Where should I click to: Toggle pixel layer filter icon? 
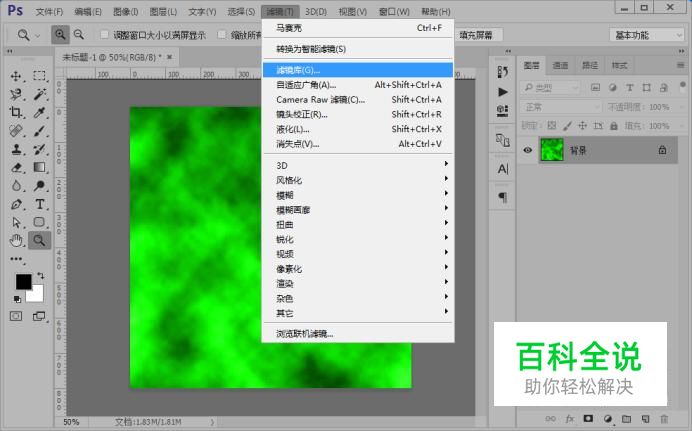tap(595, 88)
